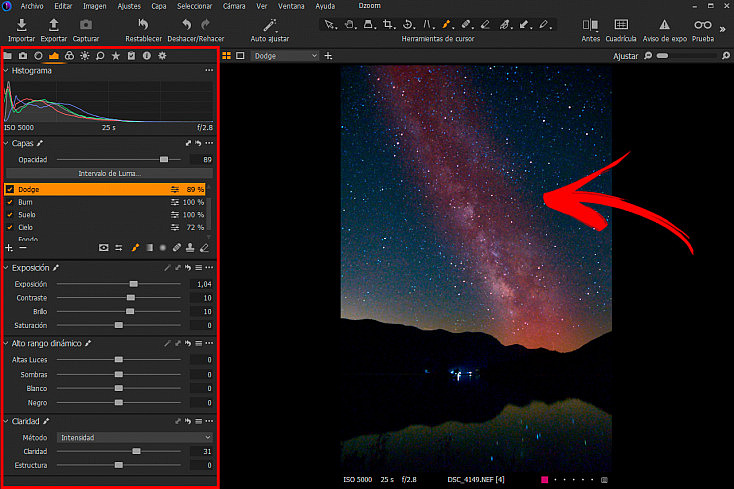734x489 pixels.
Task: Select the keystone cursor tool
Action: [x=427, y=24]
